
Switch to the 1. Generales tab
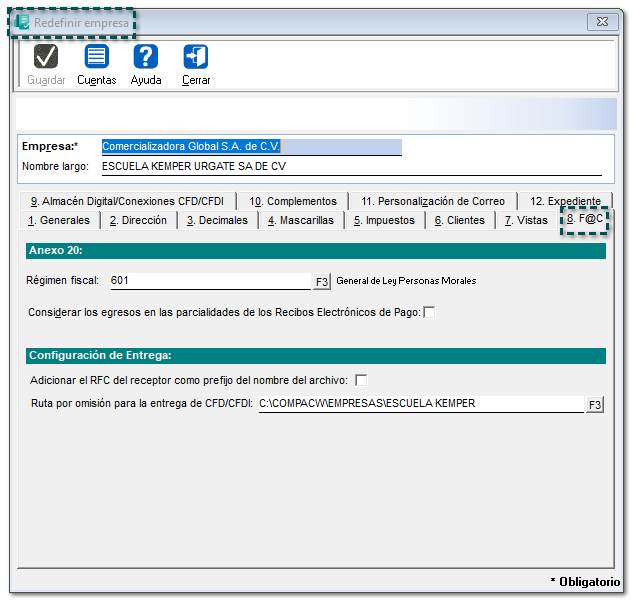click(x=59, y=220)
